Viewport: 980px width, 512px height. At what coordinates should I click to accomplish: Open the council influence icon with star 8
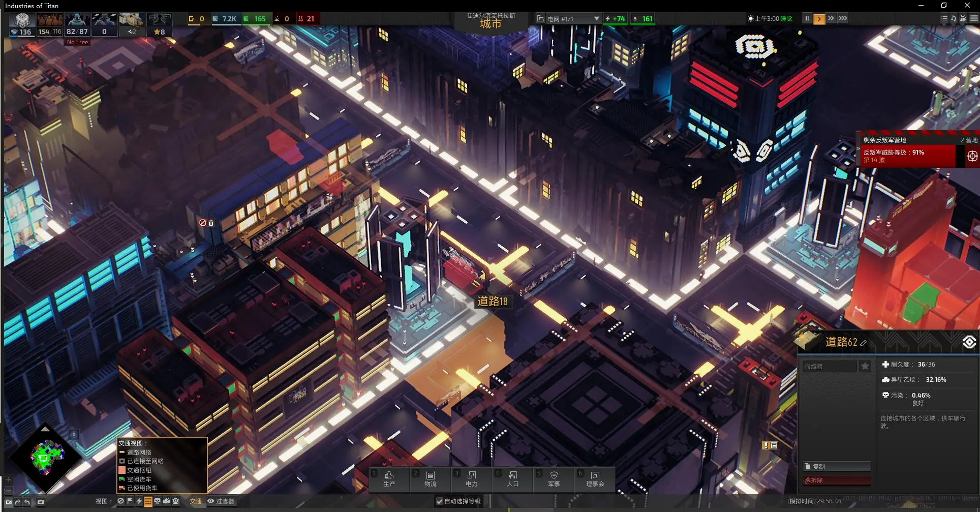coord(159,24)
